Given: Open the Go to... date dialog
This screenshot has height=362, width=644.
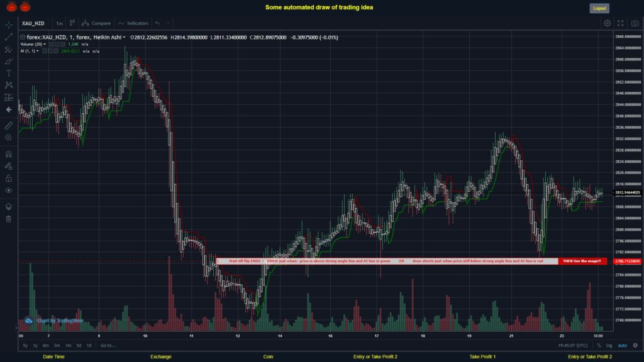Looking at the screenshot, I should (108, 346).
